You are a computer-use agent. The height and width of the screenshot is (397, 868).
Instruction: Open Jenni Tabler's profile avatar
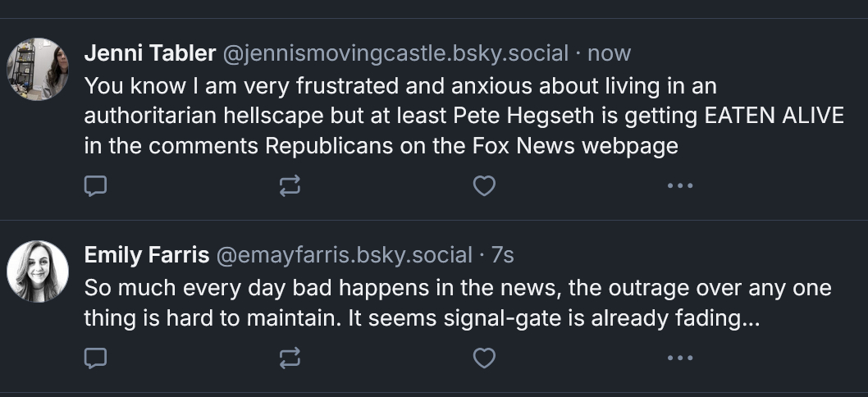pos(38,69)
